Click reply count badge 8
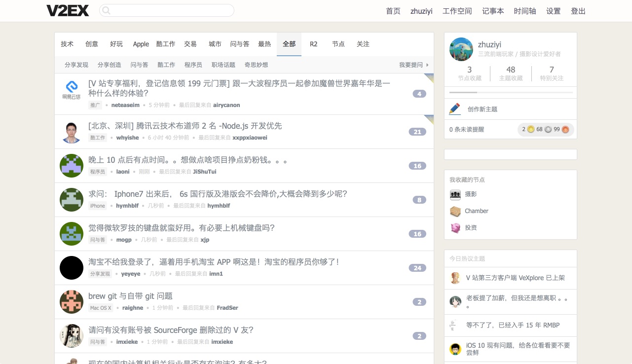This screenshot has height=364, width=632. (x=419, y=200)
